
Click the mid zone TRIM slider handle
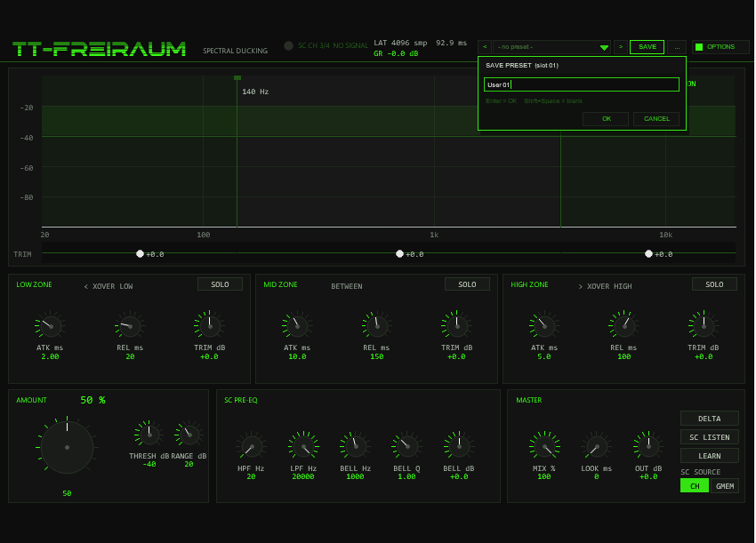click(399, 253)
